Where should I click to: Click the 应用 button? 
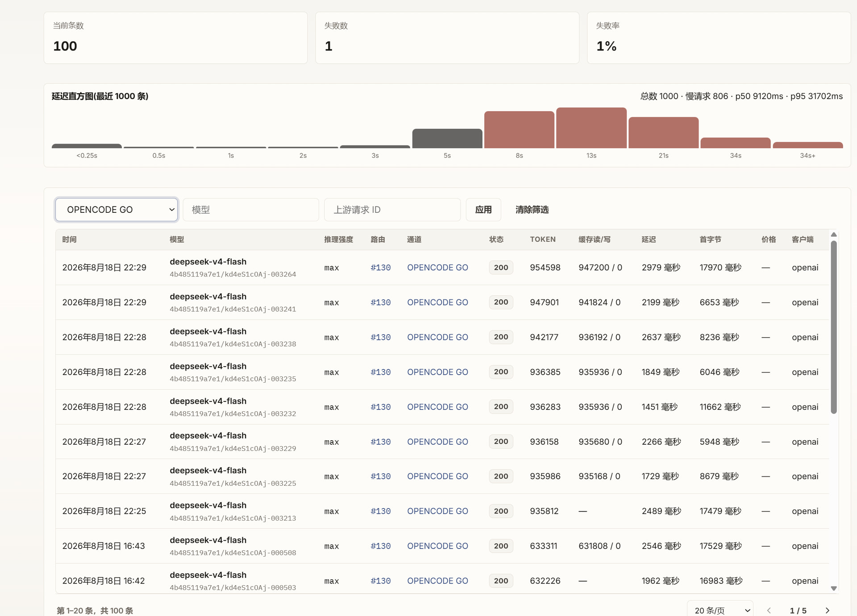[483, 210]
